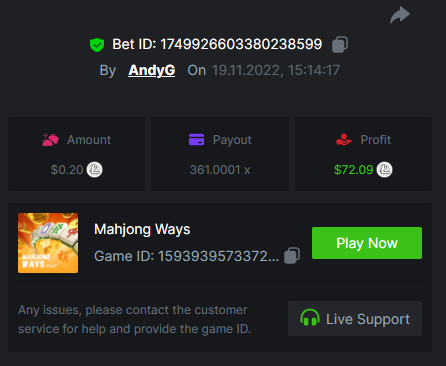Click the green verified shield icon
The image size is (446, 366).
[97, 45]
